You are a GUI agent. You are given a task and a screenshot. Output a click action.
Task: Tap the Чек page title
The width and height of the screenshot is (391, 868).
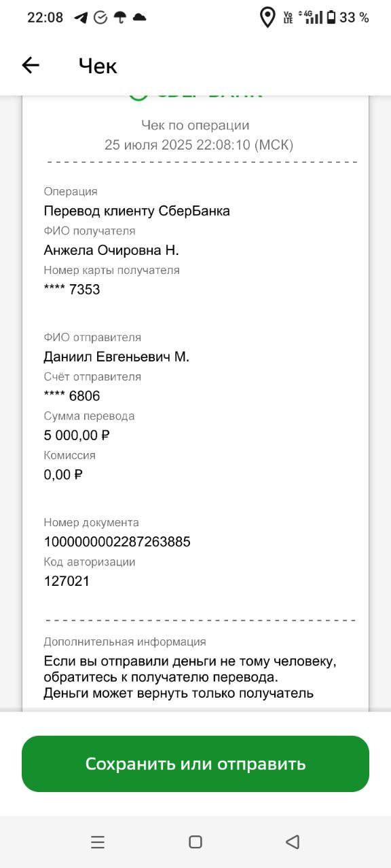click(98, 66)
